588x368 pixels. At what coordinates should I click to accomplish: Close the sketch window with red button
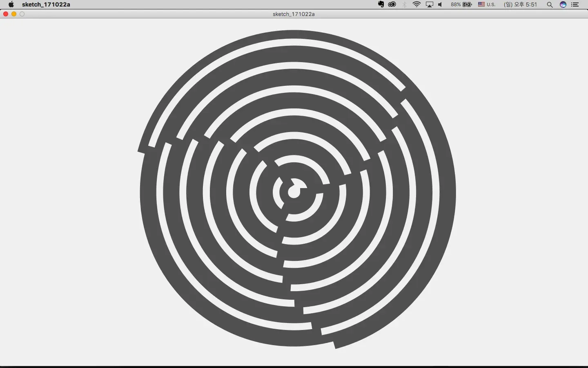[6, 14]
